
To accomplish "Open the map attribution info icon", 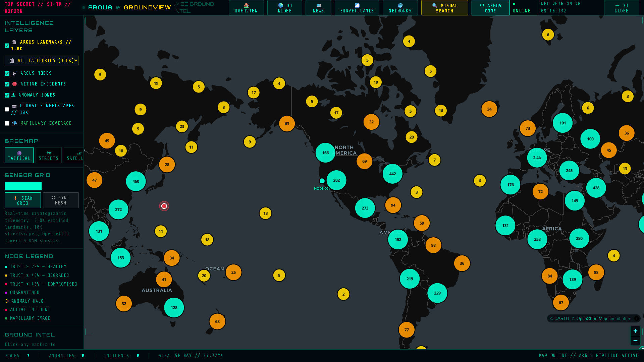I will click(x=636, y=318).
